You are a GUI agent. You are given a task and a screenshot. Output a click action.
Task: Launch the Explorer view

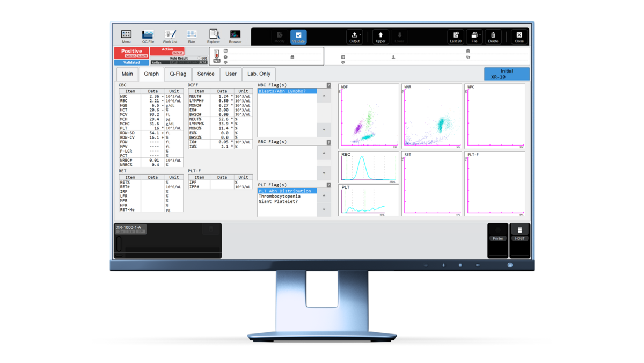coord(214,37)
